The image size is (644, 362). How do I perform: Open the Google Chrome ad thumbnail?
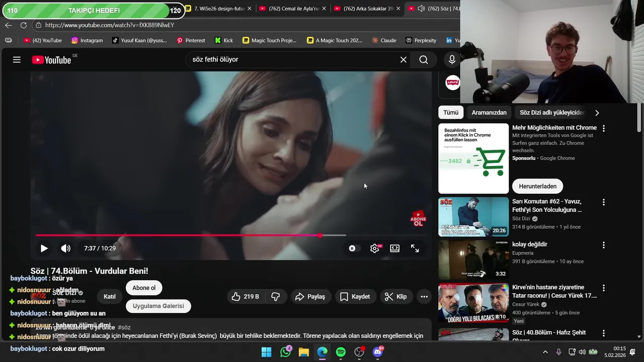(x=473, y=158)
